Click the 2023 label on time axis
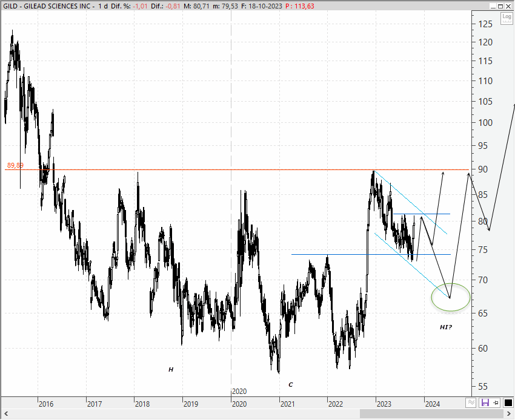 (384, 404)
